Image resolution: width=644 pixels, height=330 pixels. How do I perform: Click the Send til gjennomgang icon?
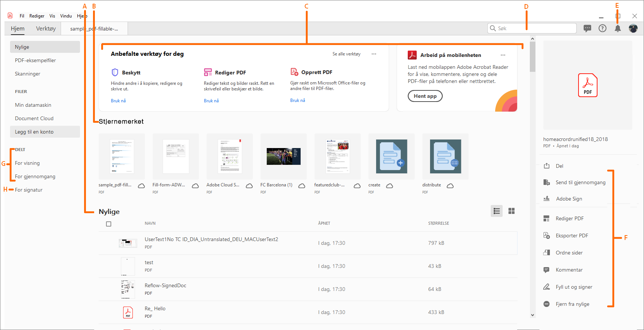(x=547, y=182)
